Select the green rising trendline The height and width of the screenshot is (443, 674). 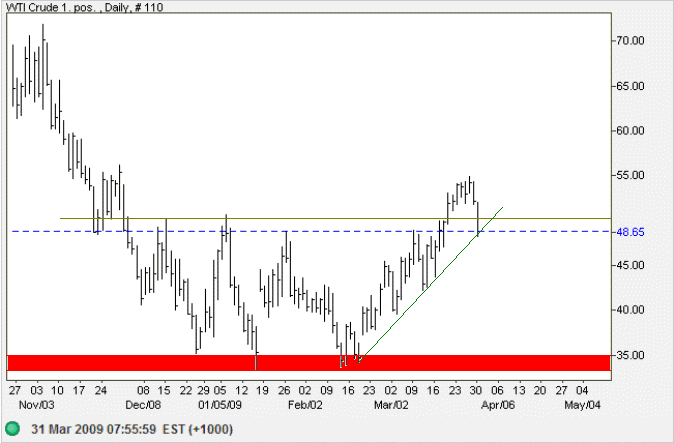pyautogui.click(x=430, y=285)
